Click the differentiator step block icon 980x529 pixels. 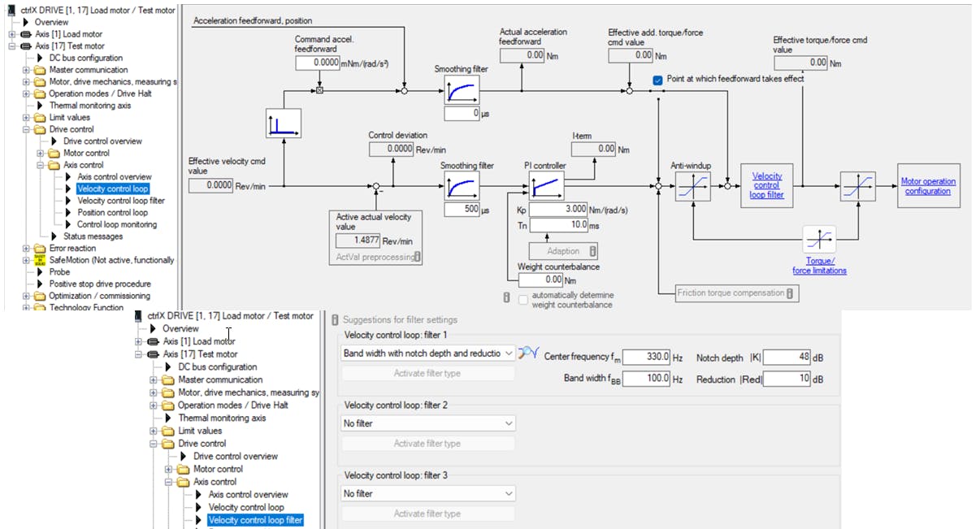284,124
